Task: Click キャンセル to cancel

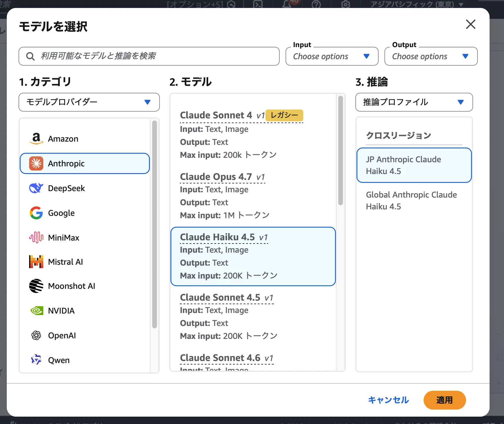Action: [388, 400]
